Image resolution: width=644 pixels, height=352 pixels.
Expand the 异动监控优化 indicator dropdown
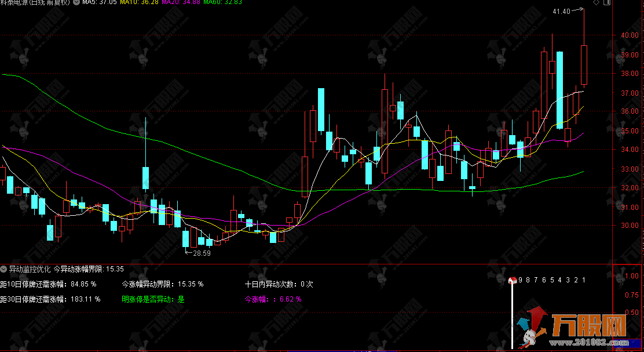click(4, 269)
